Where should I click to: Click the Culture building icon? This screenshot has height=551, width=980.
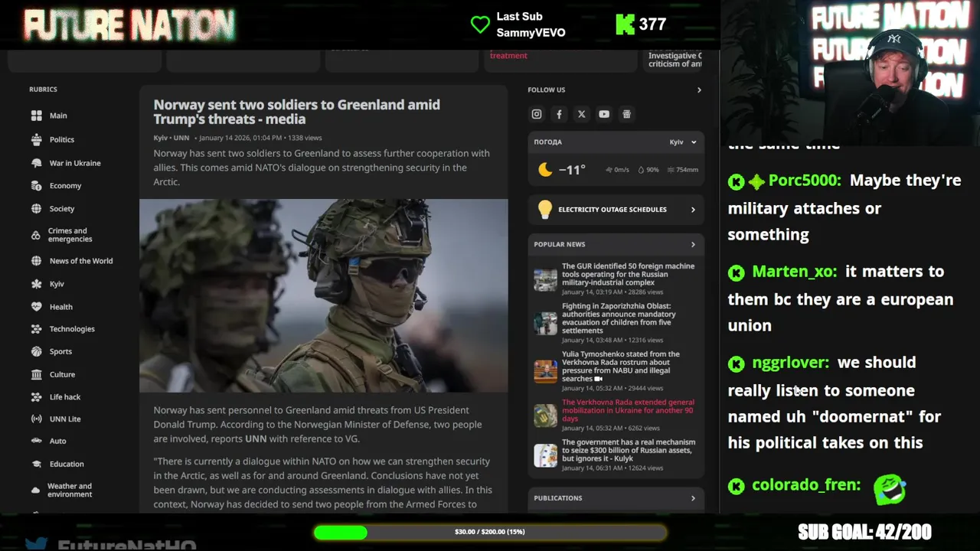click(36, 374)
